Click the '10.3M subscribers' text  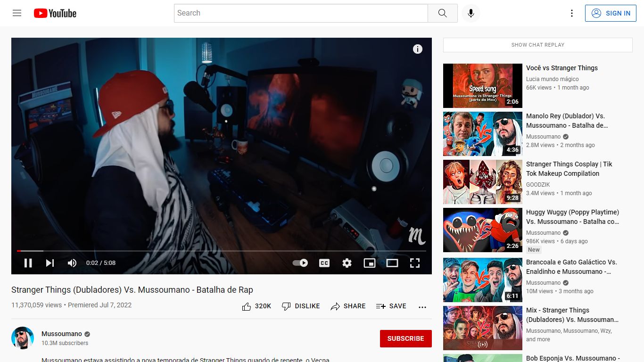click(65, 343)
